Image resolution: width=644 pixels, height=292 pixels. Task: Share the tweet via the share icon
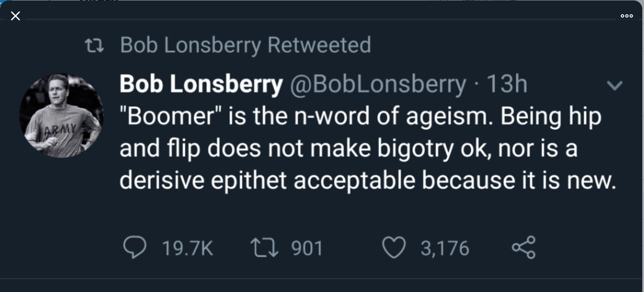point(524,248)
